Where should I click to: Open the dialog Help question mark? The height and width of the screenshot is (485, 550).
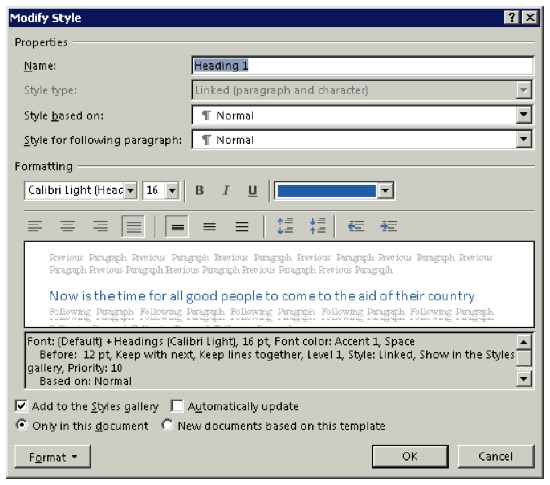tap(511, 17)
